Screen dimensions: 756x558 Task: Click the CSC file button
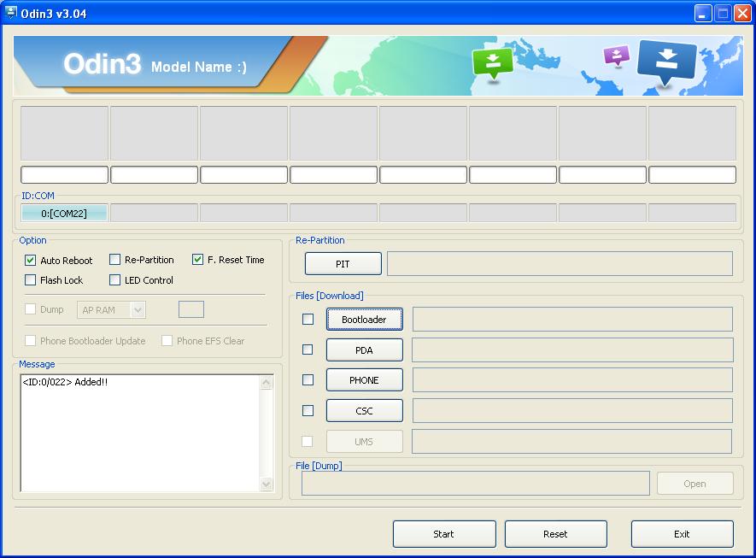[364, 411]
